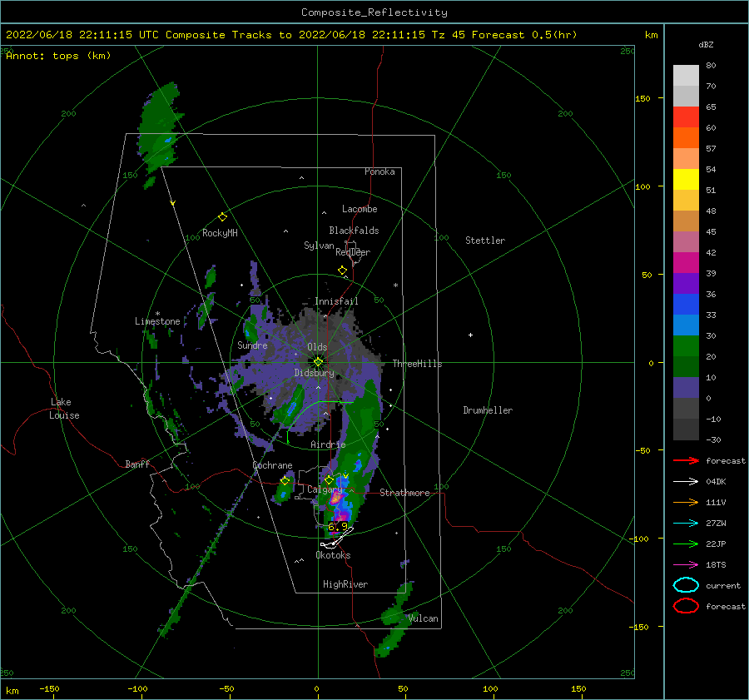This screenshot has height=700, width=749.
Task: Click the Stettler label
Action: tap(485, 241)
